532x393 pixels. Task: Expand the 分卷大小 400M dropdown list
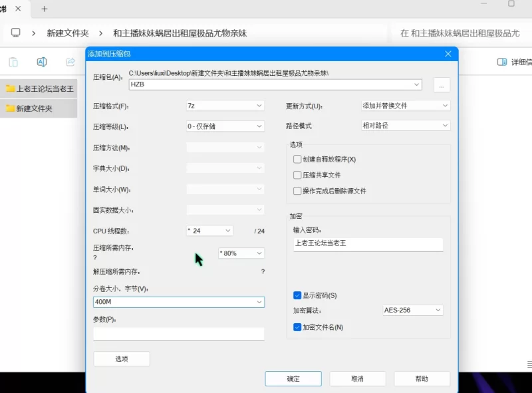point(259,302)
